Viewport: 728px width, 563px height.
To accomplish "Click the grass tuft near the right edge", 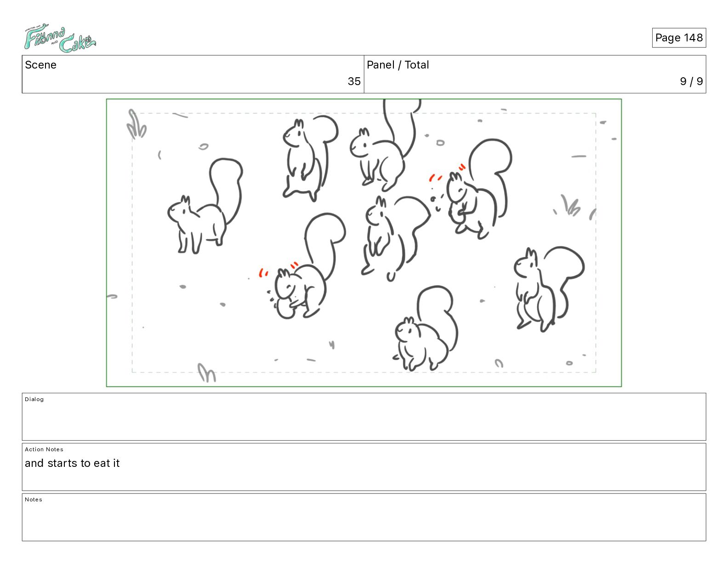I will click(x=570, y=205).
